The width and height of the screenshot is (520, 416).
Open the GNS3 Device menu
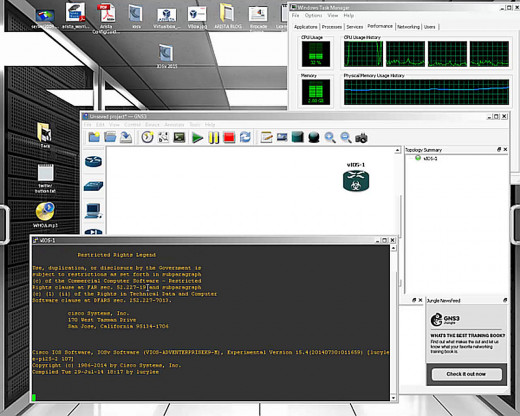[152, 125]
